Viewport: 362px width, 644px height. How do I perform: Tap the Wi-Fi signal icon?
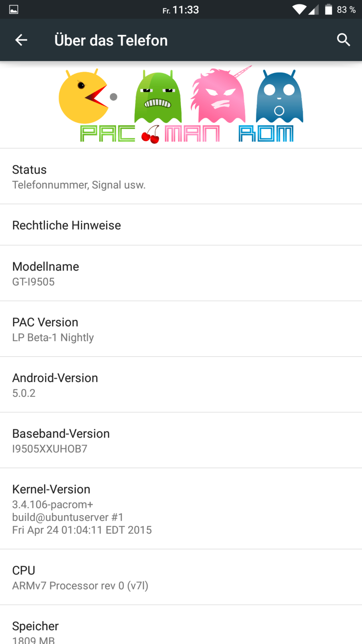click(299, 9)
